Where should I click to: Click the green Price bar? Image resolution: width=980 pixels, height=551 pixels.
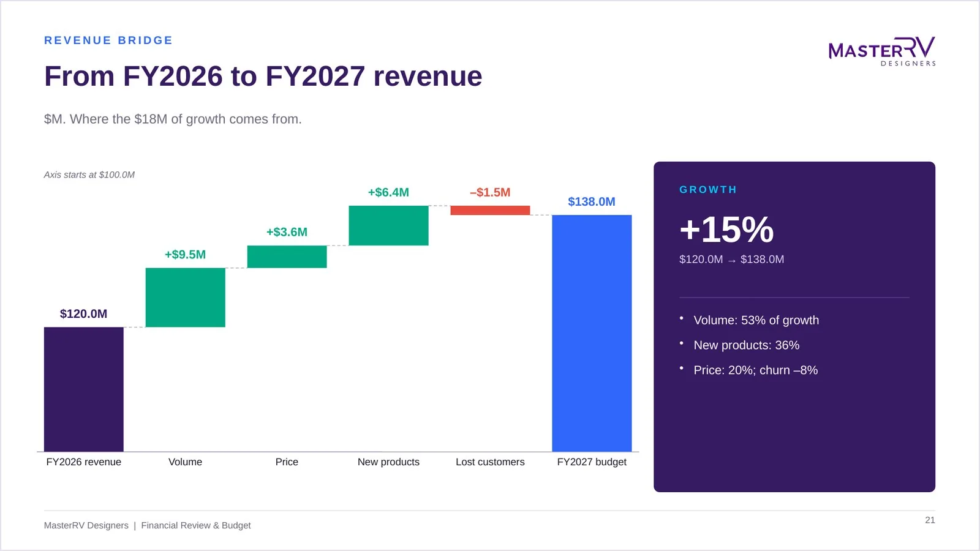(x=287, y=257)
